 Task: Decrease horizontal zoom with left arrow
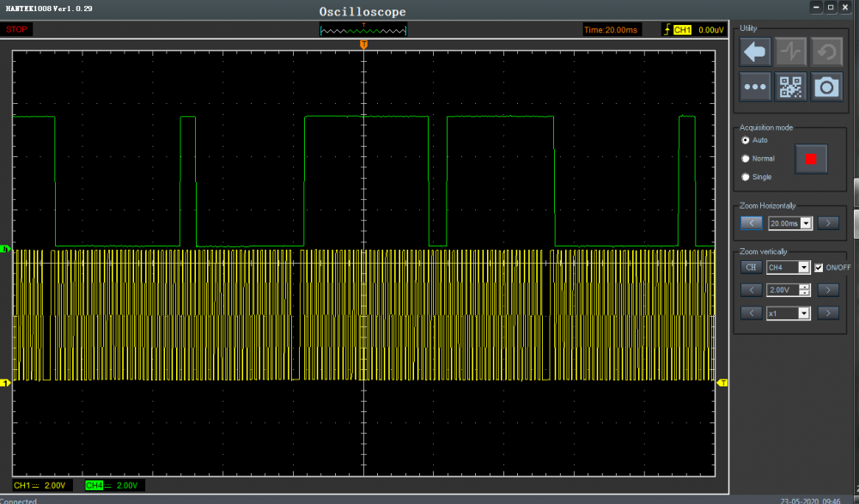pos(752,223)
